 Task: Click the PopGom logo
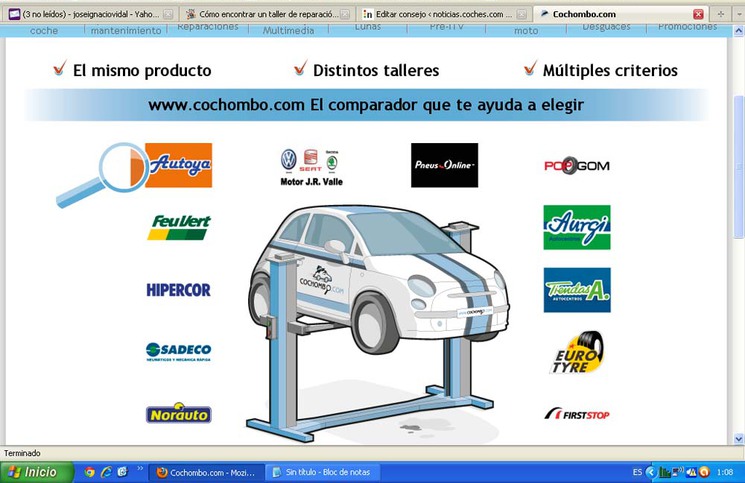[x=577, y=166]
